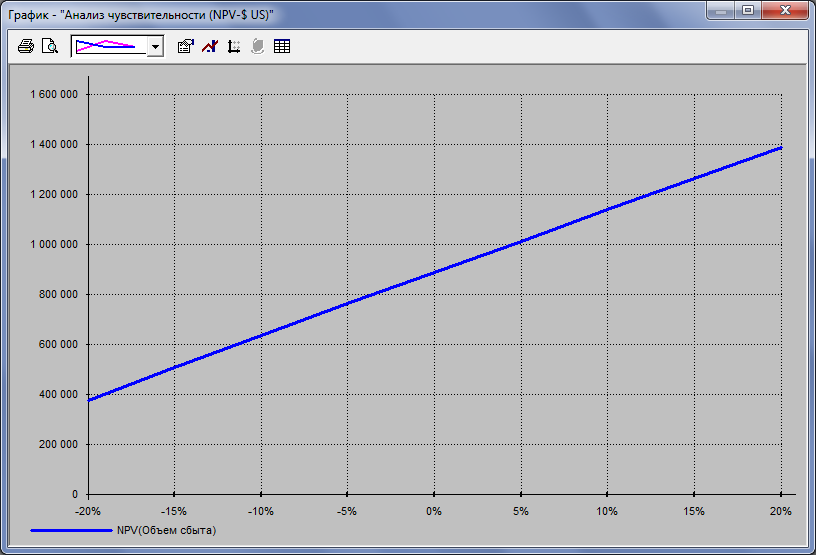
Task: Click the grayed-out 3D rotate icon
Action: coord(257,46)
